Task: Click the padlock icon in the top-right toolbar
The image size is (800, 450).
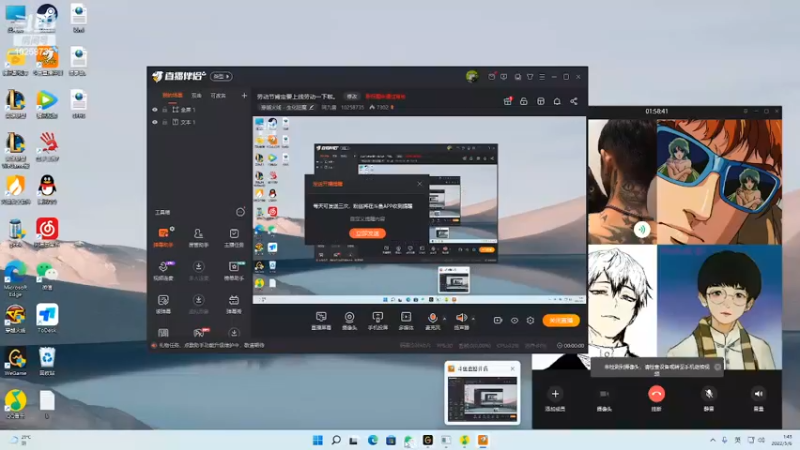Action: (523, 101)
